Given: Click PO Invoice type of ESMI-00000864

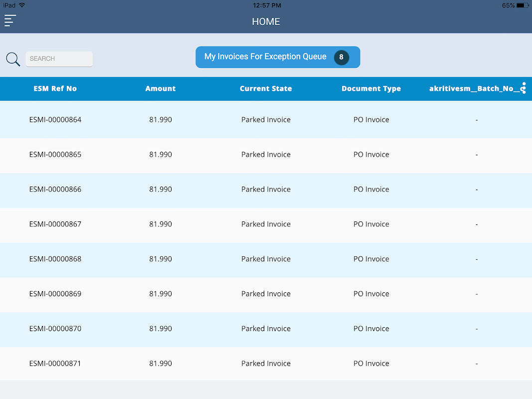Looking at the screenshot, I should 371,120.
